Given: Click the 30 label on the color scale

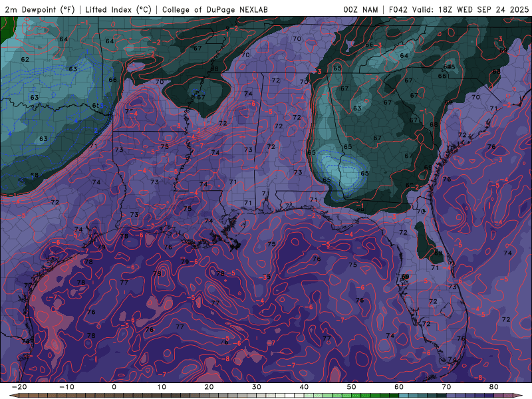Looking at the screenshot, I should click(x=257, y=387).
